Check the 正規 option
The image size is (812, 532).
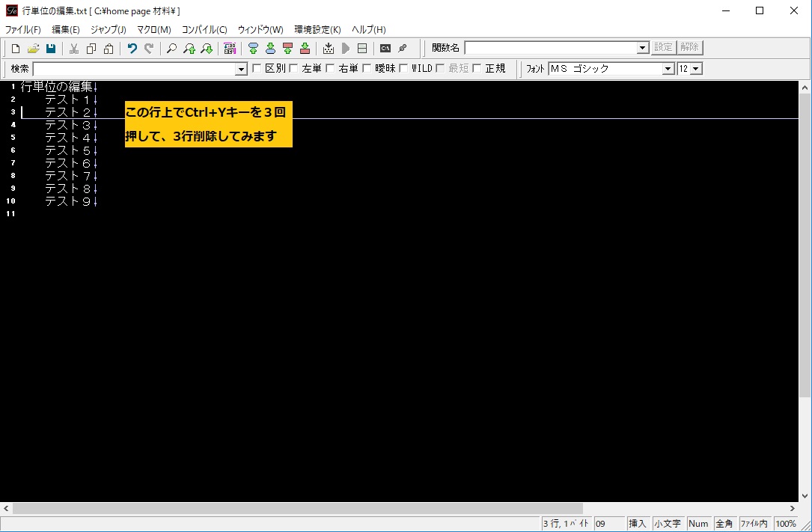[477, 69]
